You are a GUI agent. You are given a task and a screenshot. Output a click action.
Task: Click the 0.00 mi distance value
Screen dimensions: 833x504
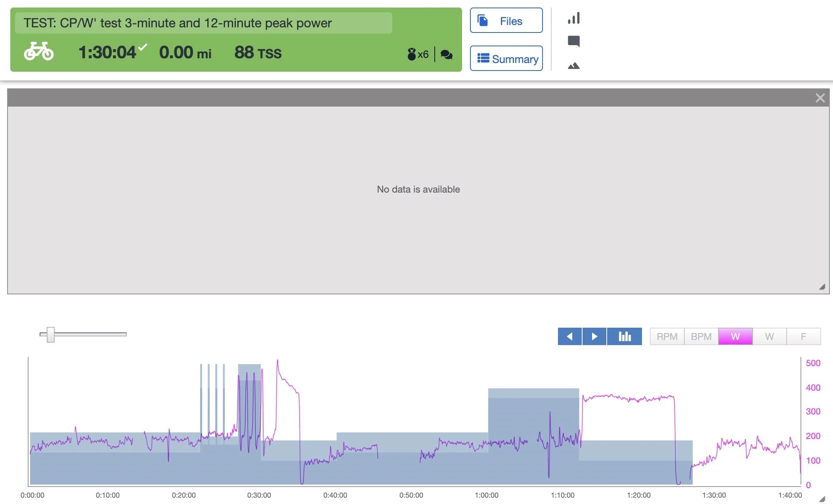(x=185, y=52)
